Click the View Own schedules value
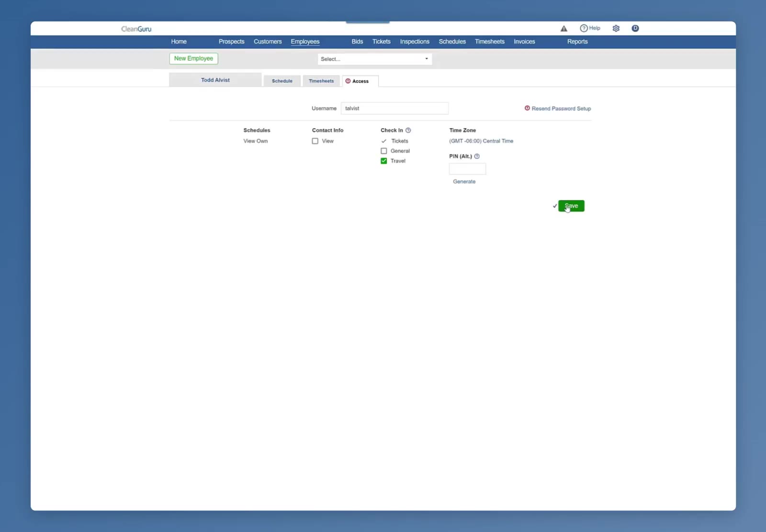The image size is (766, 532). (256, 141)
